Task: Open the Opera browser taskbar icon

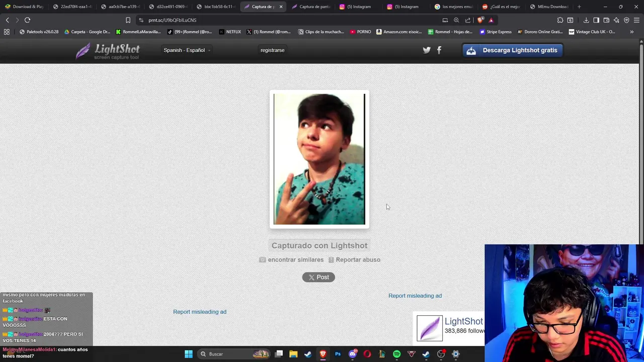Action: coord(367,354)
